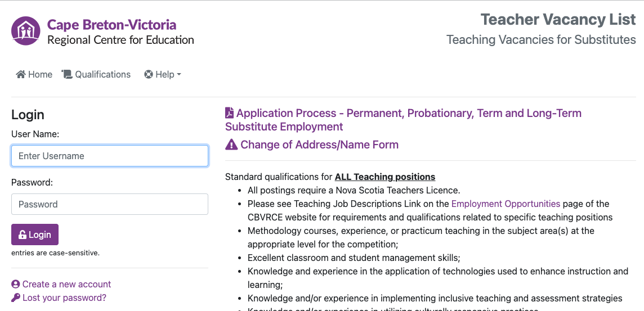Click the Home house icon
Screen dimensions: 644x311
(x=21, y=74)
